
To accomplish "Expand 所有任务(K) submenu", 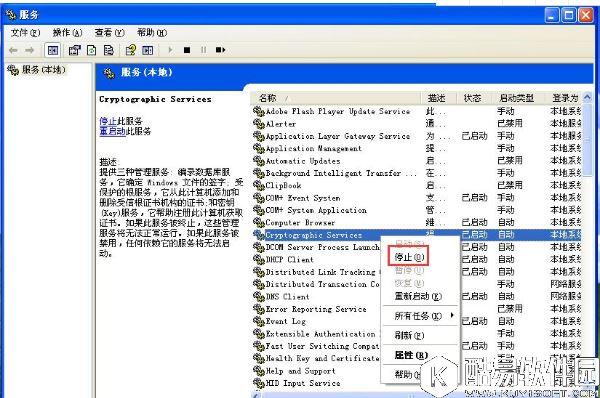I will click(421, 316).
